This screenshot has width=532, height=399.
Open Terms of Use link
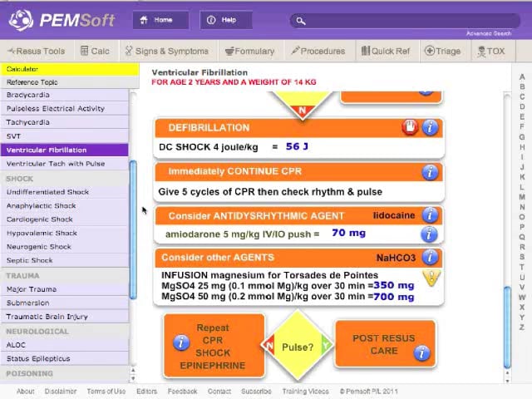tap(106, 392)
